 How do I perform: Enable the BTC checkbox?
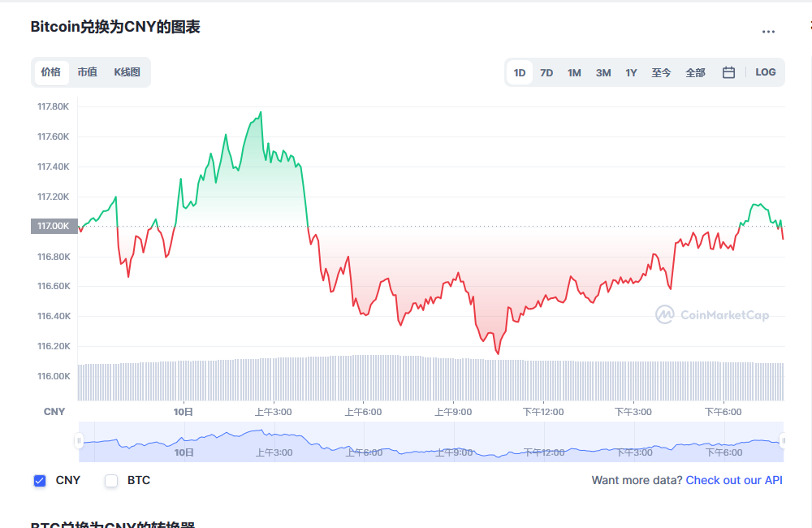click(111, 481)
